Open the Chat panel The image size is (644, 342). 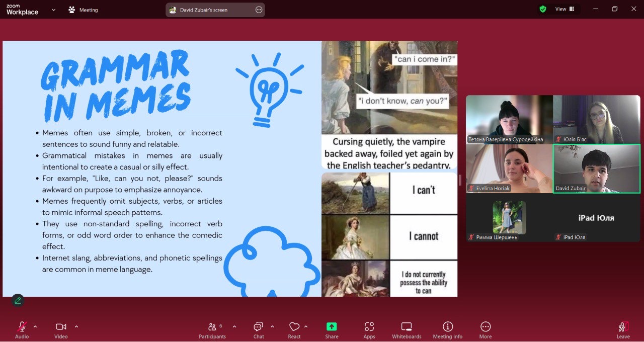[x=259, y=330]
